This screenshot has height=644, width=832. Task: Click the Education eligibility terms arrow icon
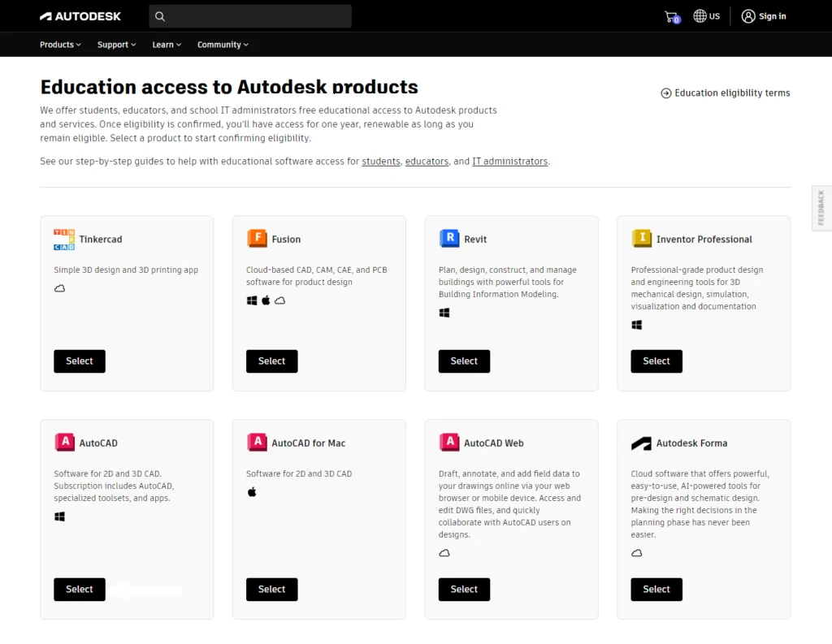click(666, 93)
